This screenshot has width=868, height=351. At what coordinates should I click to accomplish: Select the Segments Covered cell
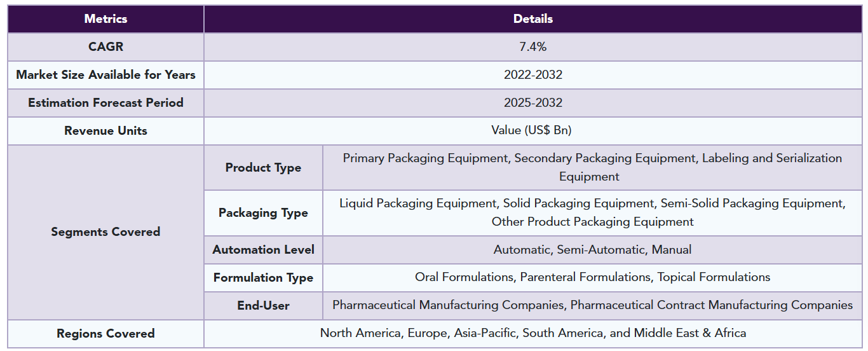tap(105, 232)
